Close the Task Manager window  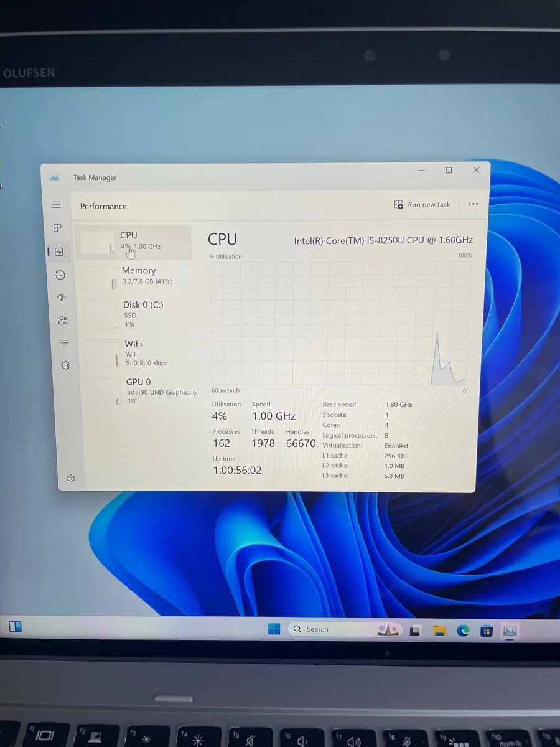476,170
